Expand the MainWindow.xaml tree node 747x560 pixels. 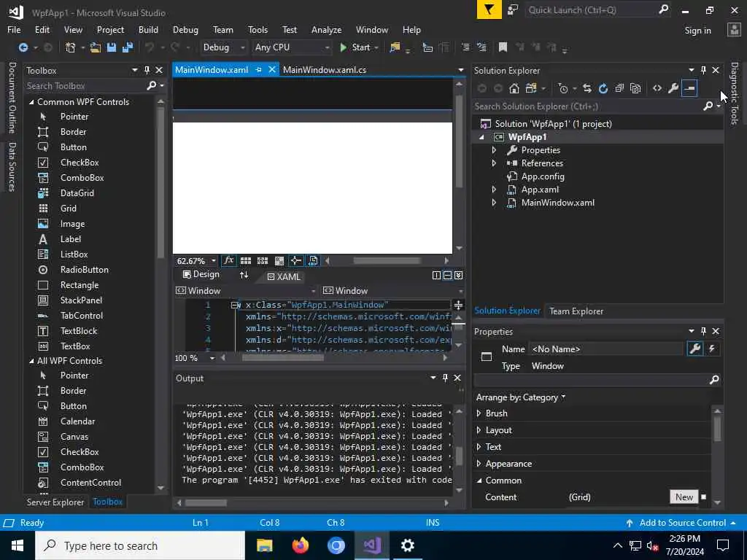coord(494,203)
